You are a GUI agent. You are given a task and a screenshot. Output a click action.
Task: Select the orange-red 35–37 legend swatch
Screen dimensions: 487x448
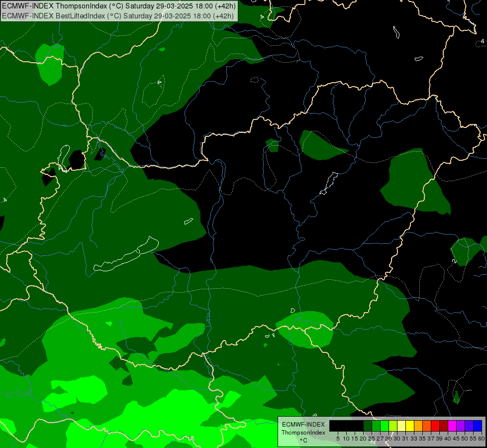pos(427,426)
